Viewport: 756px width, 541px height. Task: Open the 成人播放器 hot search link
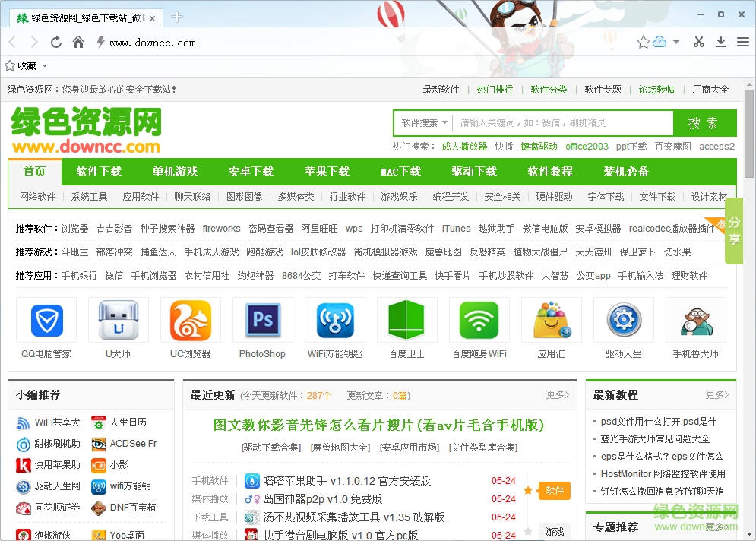(x=464, y=147)
